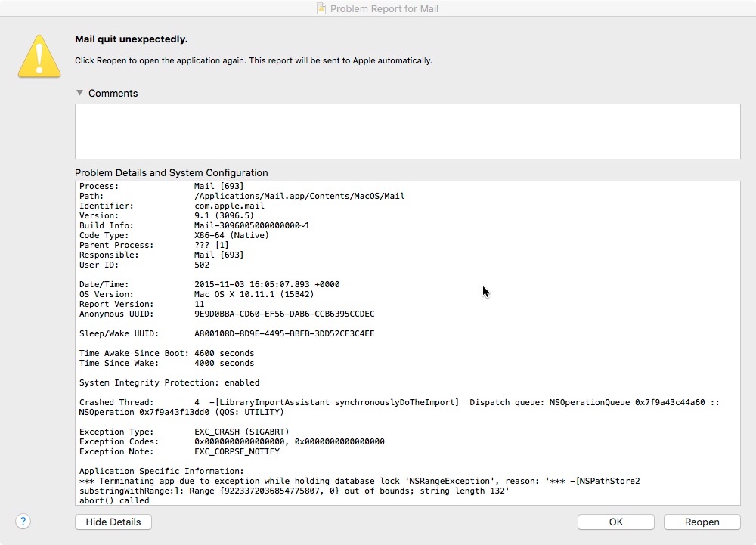Click exception type 'EXC_CRASH (SIGABRT)'
This screenshot has height=545, width=756.
242,432
